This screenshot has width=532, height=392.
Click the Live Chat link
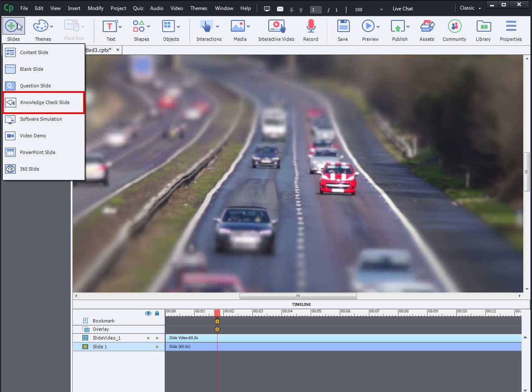tap(402, 9)
